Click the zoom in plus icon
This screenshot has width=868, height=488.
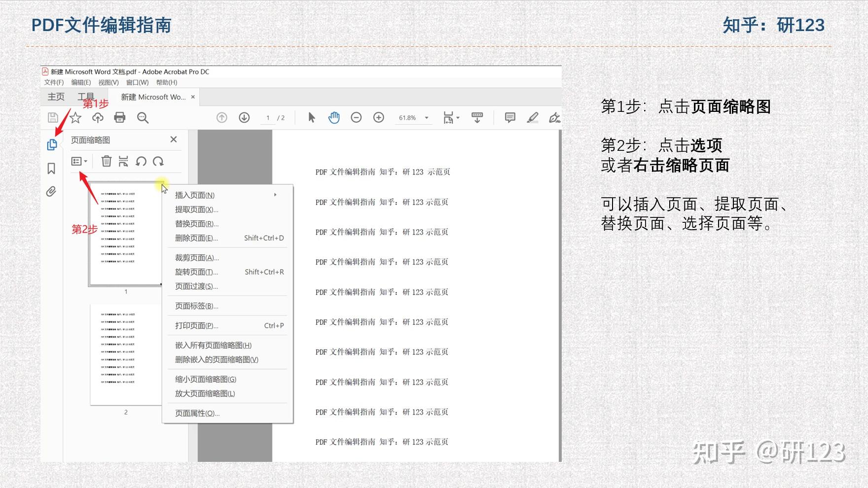coord(379,117)
